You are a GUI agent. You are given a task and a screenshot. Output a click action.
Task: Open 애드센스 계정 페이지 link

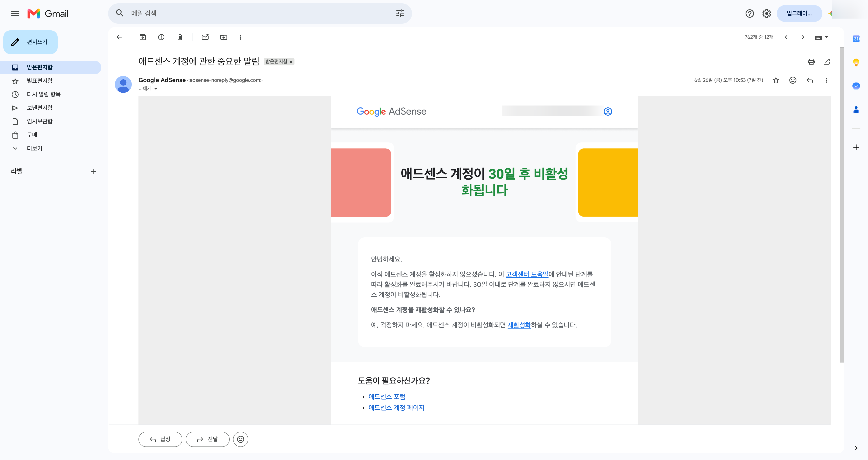[396, 407]
